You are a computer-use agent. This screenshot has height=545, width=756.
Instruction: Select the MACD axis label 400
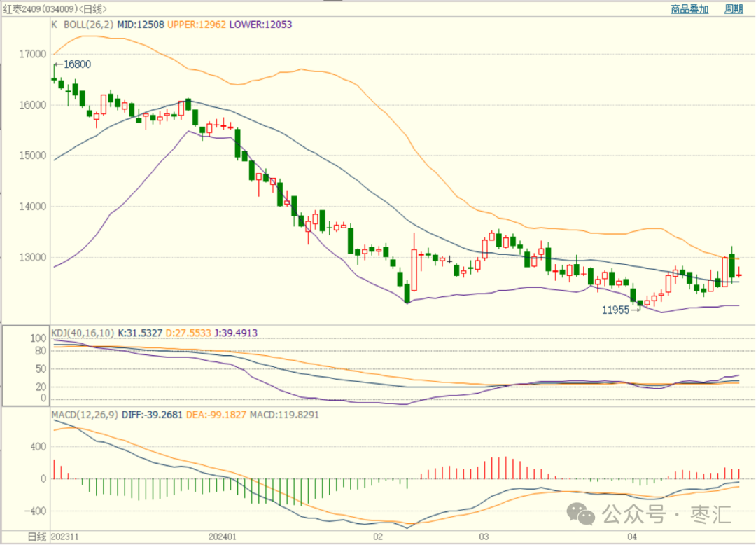point(38,447)
